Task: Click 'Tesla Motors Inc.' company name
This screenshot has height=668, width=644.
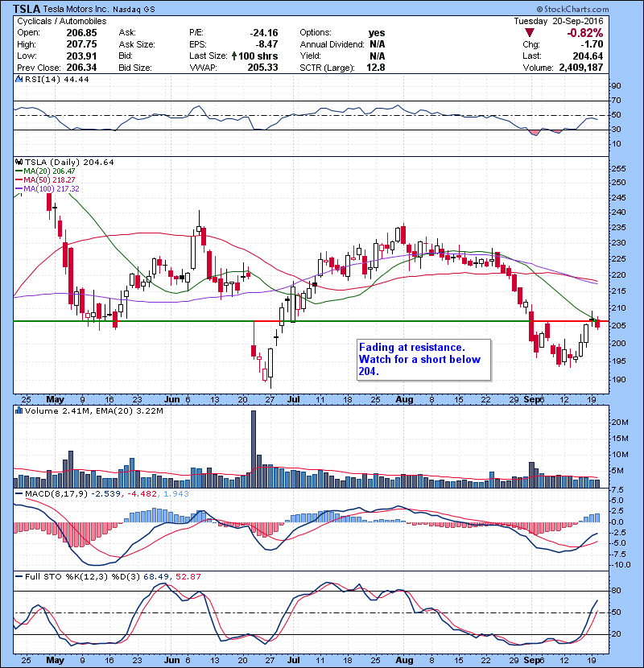Action: 76,10
